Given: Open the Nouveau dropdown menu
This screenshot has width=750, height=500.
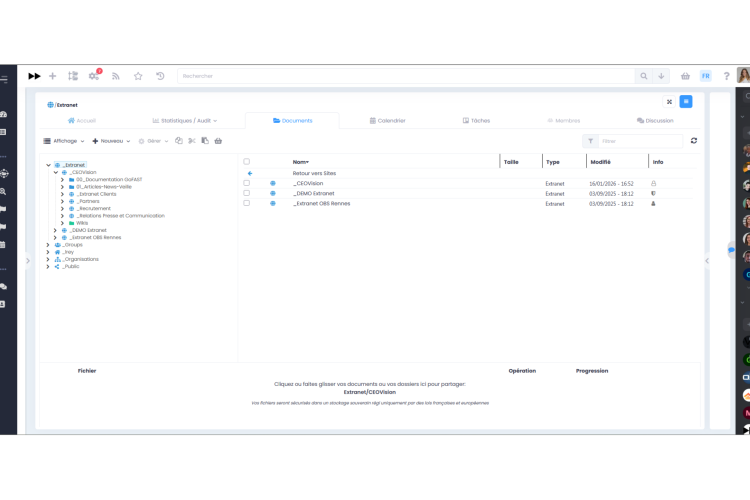Looking at the screenshot, I should coord(111,141).
